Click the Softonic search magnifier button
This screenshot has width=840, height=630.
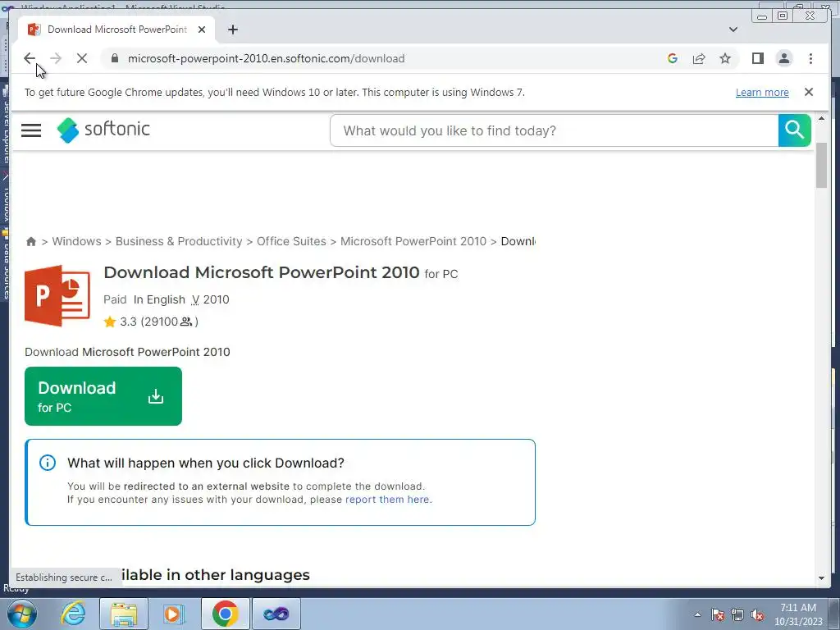pyautogui.click(x=794, y=130)
